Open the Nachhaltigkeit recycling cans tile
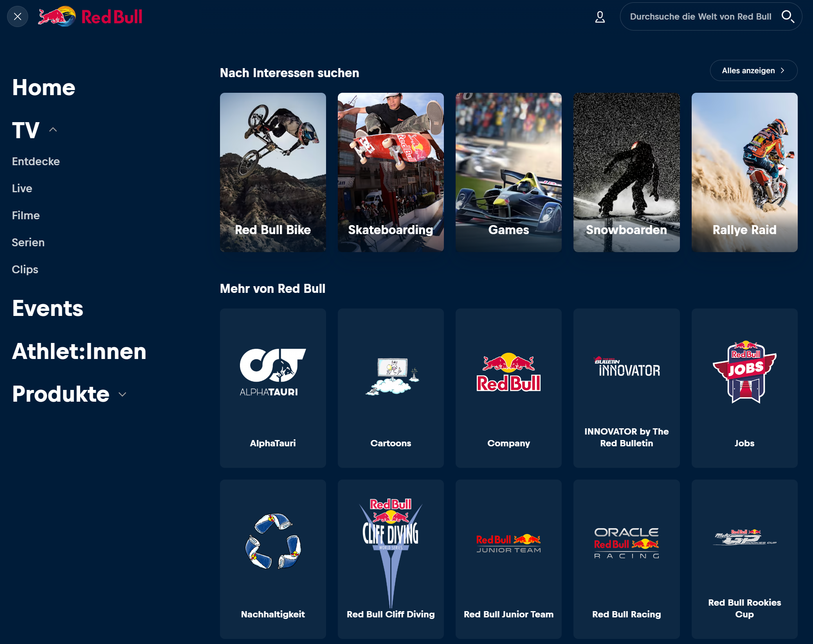The width and height of the screenshot is (813, 644). tap(273, 559)
